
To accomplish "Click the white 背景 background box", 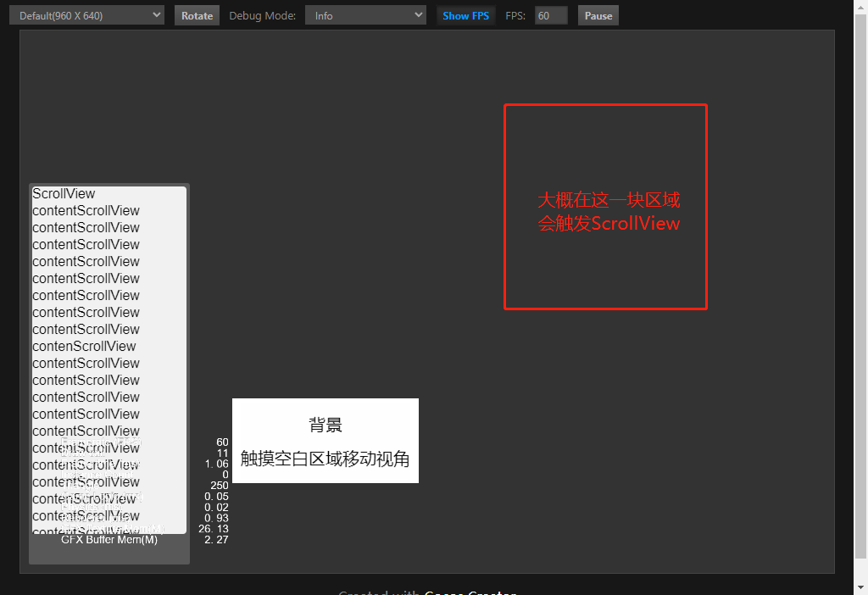I will 325,441.
